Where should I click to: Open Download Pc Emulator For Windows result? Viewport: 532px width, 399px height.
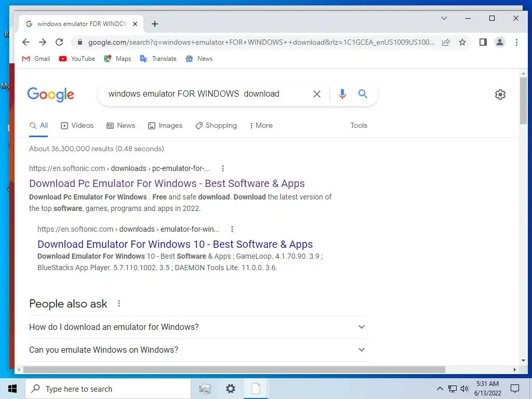click(167, 183)
